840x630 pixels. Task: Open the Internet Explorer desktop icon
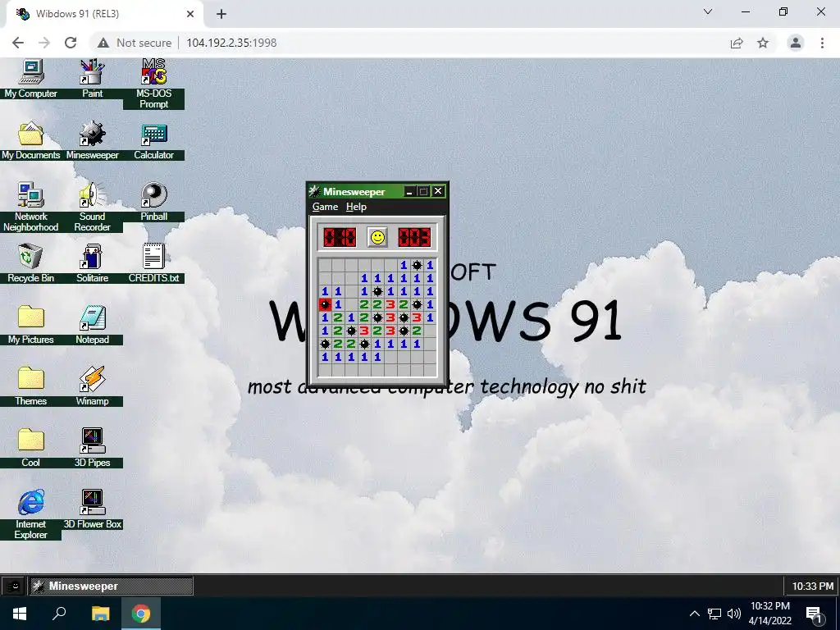[x=30, y=514]
